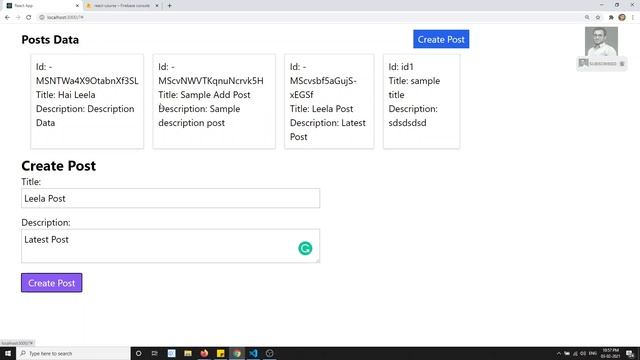
Task: Open Firefox from taskbar
Action: point(204,353)
